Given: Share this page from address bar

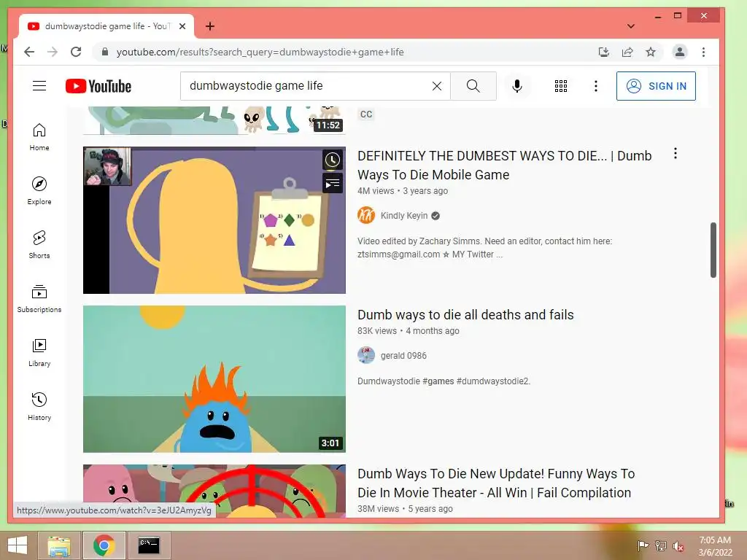Looking at the screenshot, I should pos(627,52).
